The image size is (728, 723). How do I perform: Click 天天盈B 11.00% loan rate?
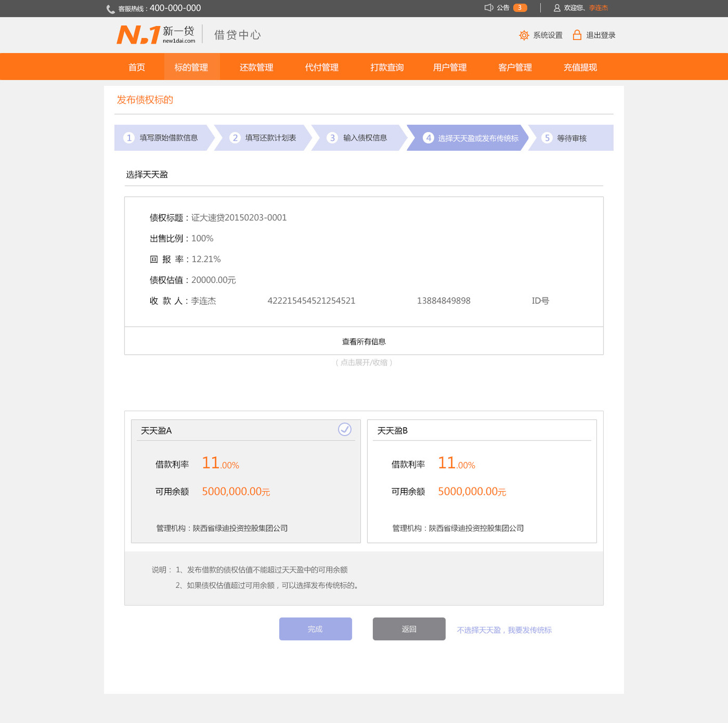coord(456,463)
